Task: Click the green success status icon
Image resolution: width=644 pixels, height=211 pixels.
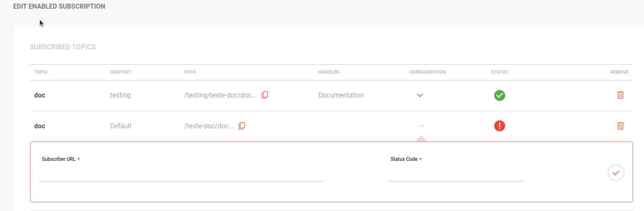Action: tap(499, 95)
